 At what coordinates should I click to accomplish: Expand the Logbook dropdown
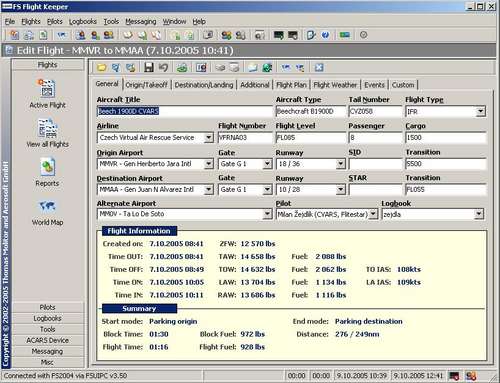[x=479, y=214]
